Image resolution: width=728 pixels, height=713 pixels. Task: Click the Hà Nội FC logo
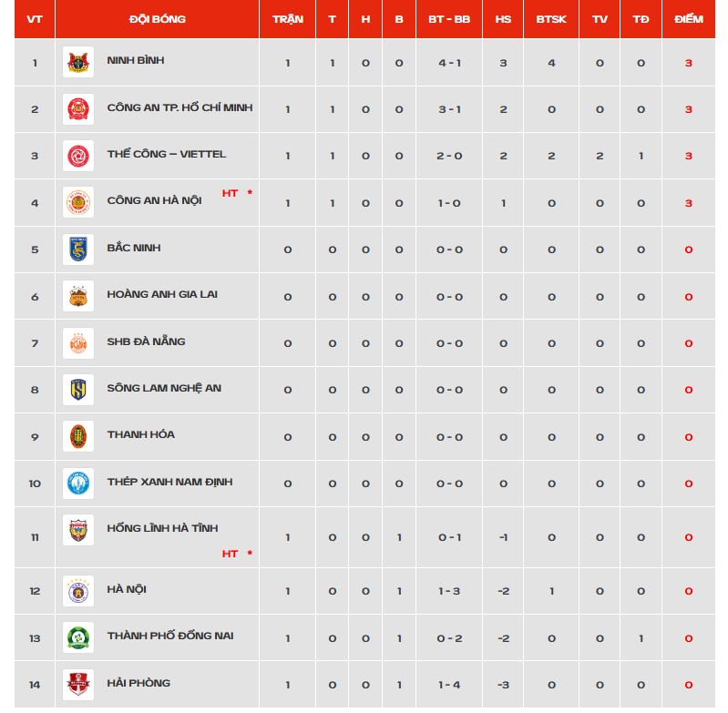[x=78, y=591]
